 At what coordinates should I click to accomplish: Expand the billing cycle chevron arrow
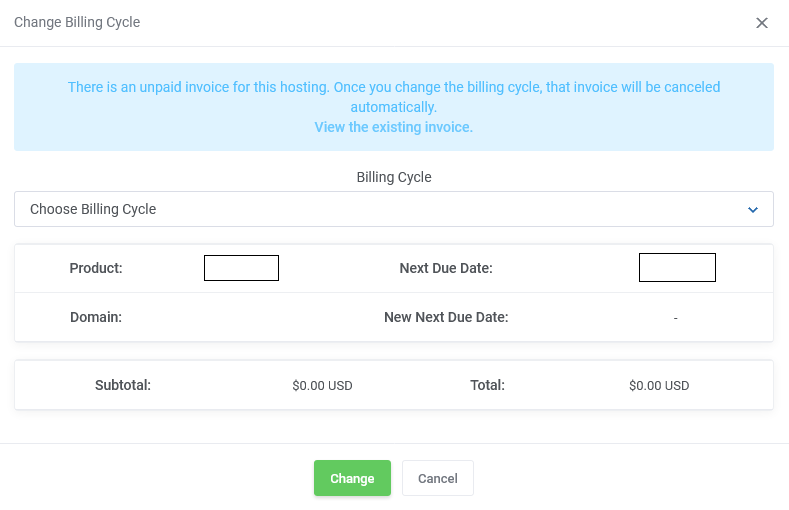point(752,210)
